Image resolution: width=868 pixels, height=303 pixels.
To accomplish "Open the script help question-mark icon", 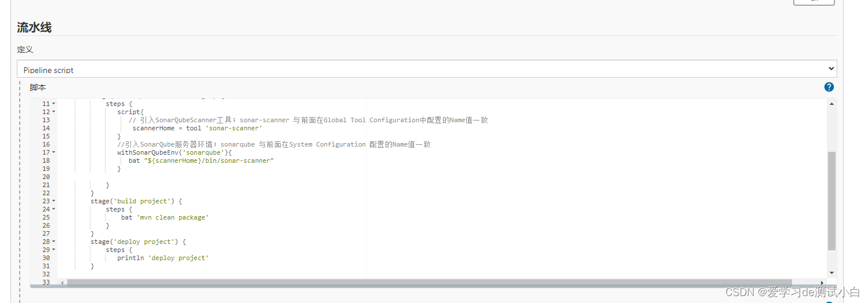I will coord(829,87).
